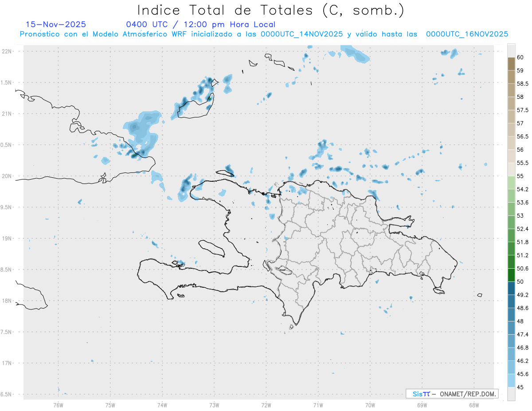This screenshot has width=532, height=411.
Task: Click the colorbar value "52.4"
Action: 522,229
